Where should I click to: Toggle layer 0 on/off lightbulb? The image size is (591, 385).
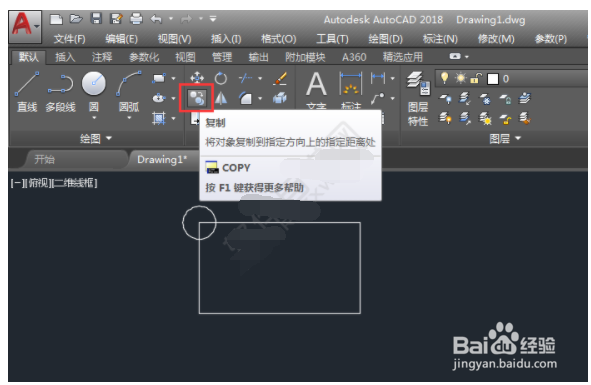click(x=445, y=78)
